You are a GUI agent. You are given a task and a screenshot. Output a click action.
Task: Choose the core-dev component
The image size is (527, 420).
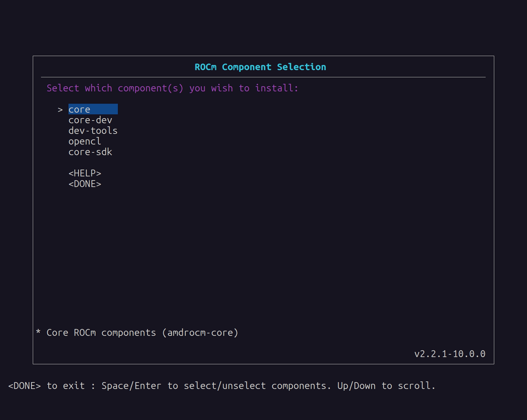(x=90, y=120)
